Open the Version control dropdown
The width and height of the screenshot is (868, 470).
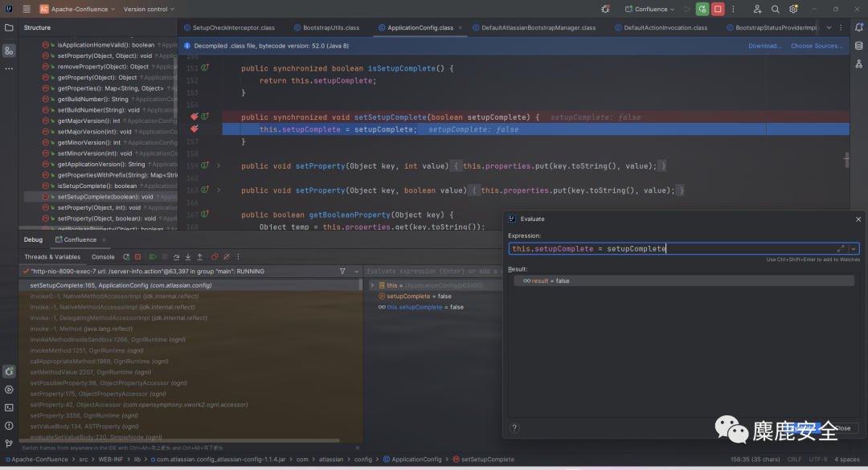point(149,10)
